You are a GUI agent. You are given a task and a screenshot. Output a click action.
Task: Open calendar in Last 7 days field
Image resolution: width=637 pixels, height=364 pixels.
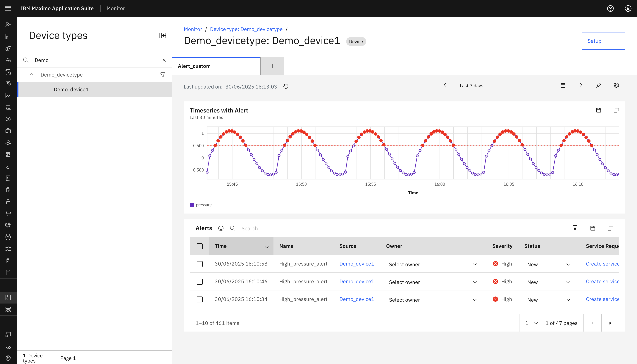[563, 86]
